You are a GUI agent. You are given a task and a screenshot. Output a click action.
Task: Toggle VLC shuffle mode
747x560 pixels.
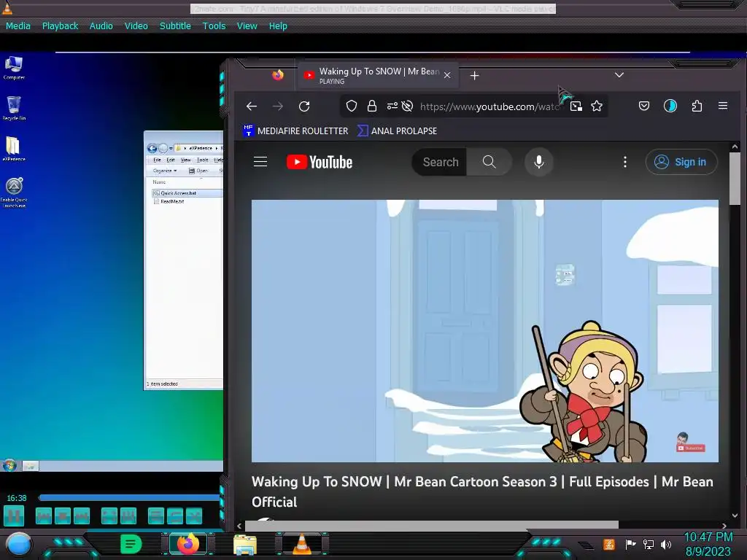pyautogui.click(x=194, y=516)
